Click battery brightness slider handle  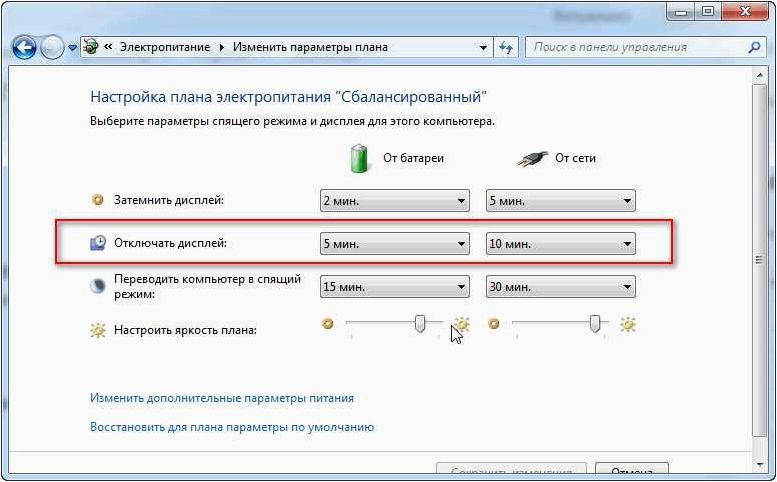pos(420,324)
